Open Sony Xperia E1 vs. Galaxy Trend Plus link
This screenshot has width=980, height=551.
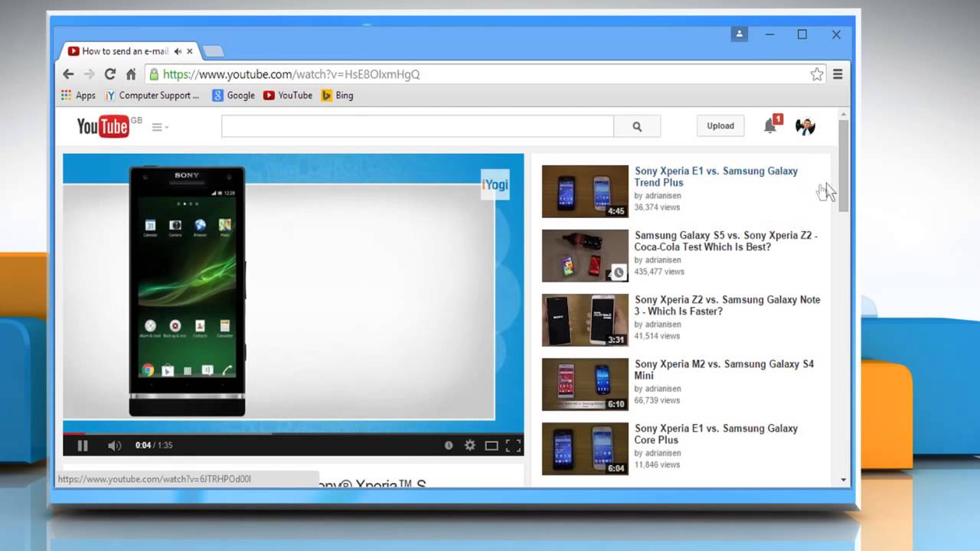coord(716,177)
